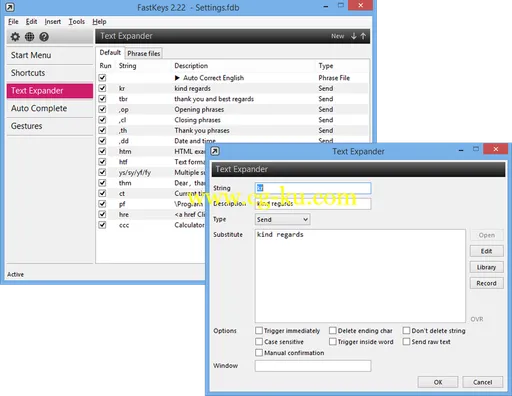Select 'Closing phrases' row

click(x=233, y=120)
